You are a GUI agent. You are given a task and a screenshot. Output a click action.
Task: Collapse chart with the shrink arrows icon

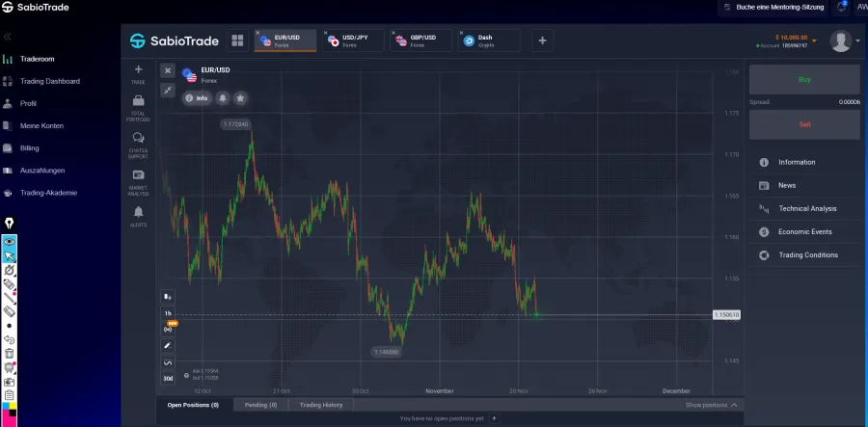pyautogui.click(x=168, y=90)
